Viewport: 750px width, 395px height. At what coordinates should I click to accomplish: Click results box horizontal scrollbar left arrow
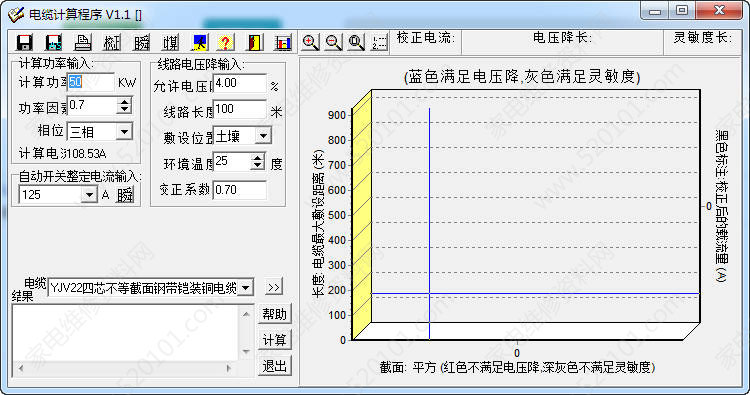pyautogui.click(x=21, y=368)
